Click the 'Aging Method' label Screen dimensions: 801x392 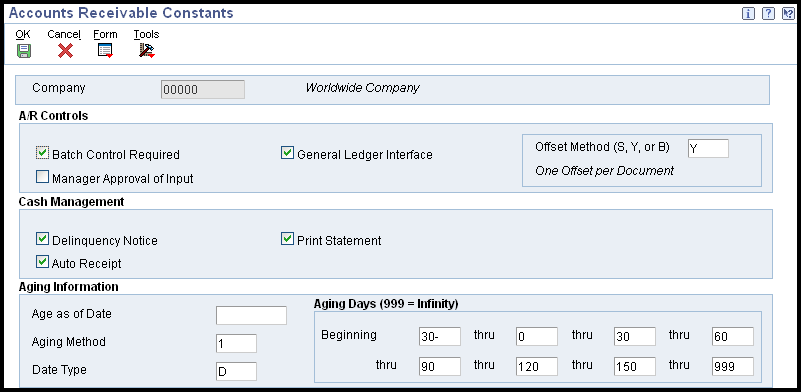tap(68, 342)
